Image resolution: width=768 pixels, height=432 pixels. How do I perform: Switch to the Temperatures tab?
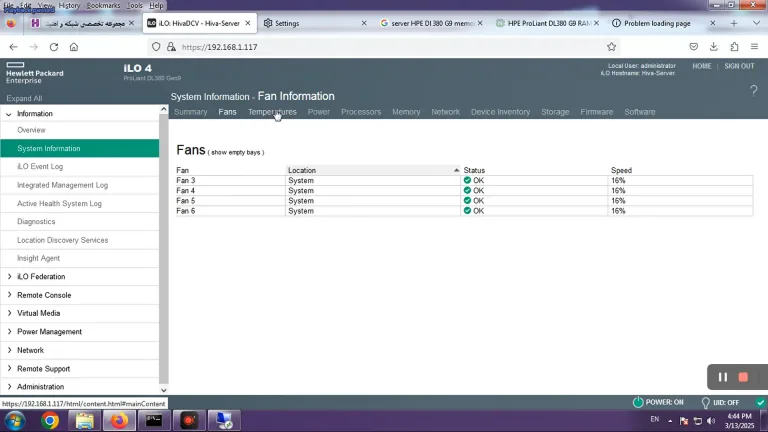click(x=272, y=112)
